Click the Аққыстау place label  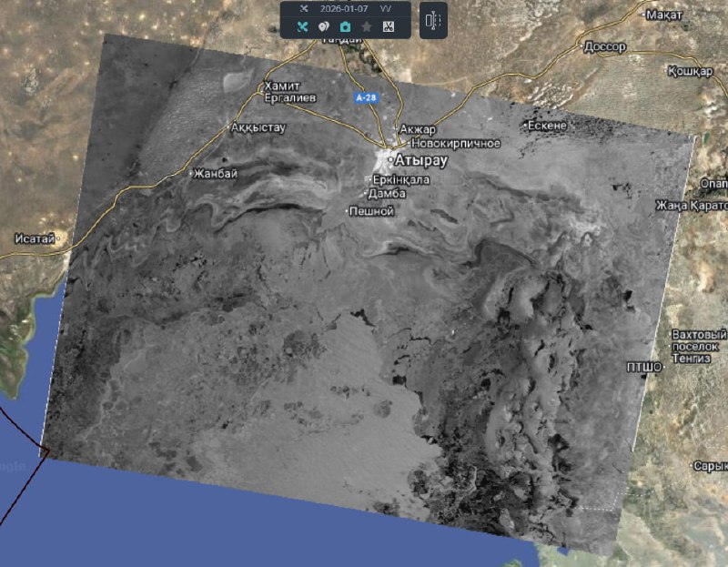(258, 128)
